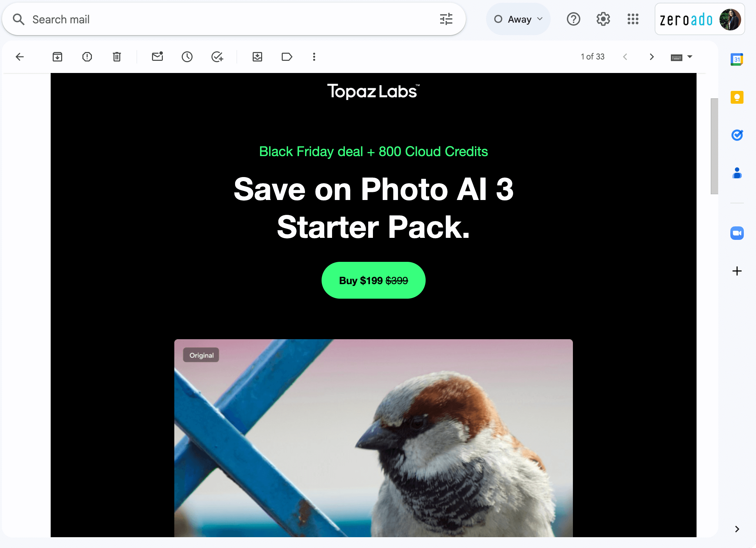Open the Away status dropdown
This screenshot has width=756, height=548.
point(518,19)
